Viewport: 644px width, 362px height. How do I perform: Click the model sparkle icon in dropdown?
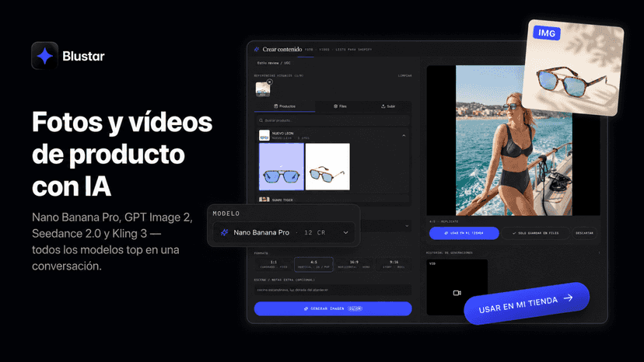(224, 232)
